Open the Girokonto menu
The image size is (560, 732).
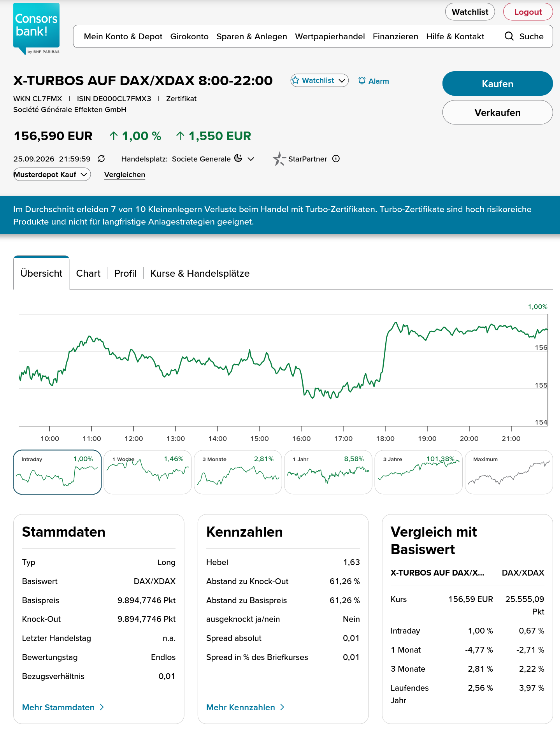click(x=189, y=37)
